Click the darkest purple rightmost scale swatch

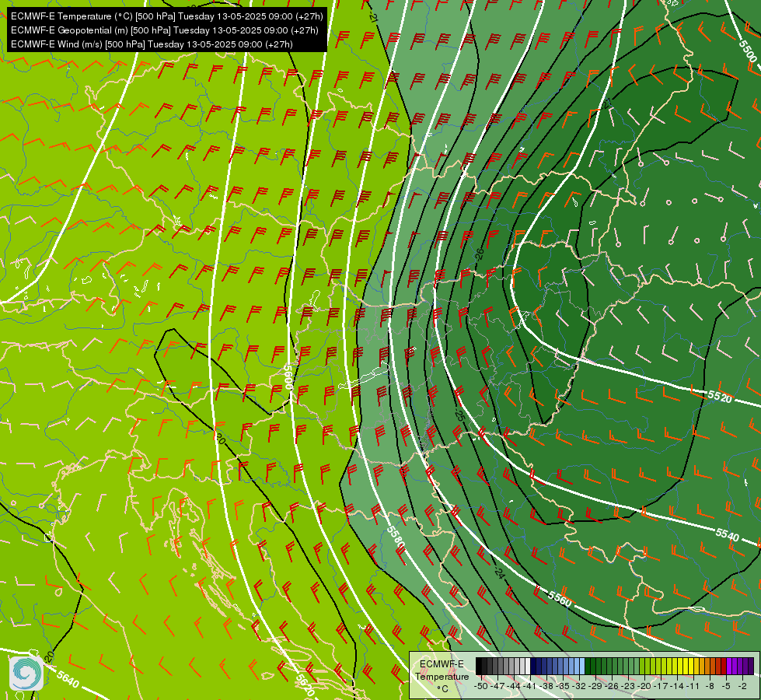coord(751,666)
